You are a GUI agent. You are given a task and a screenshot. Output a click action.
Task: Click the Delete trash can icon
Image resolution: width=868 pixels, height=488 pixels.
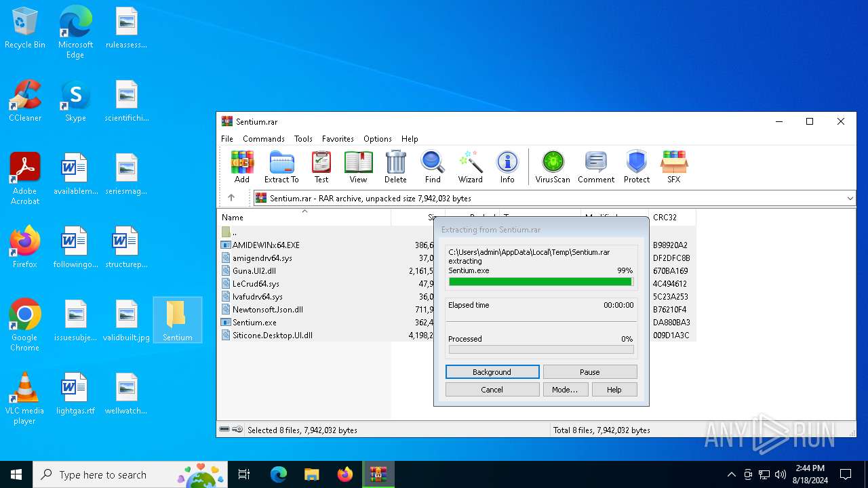(395, 167)
